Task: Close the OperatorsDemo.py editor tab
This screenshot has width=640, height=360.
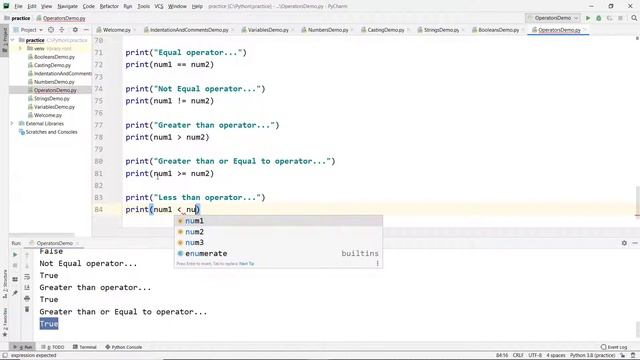Action: (585, 30)
